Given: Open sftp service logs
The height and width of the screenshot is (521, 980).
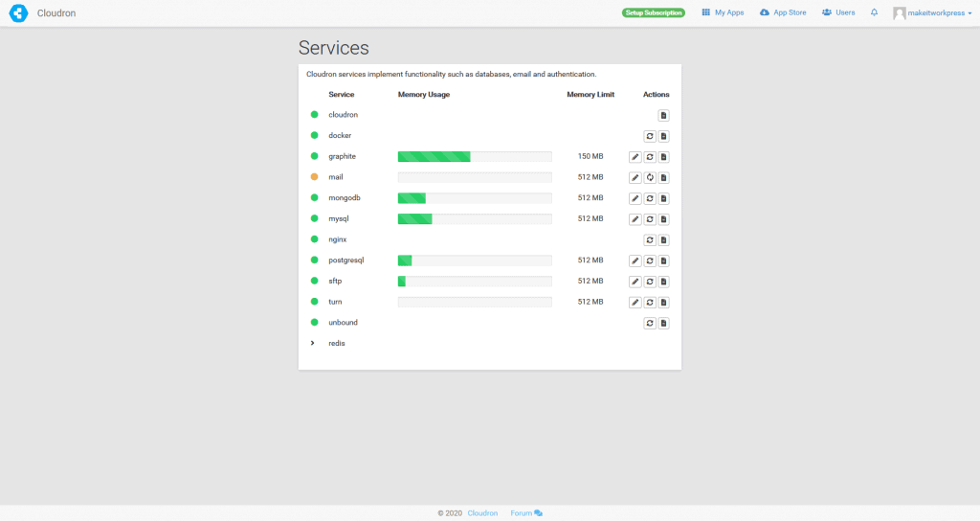Looking at the screenshot, I should (x=664, y=282).
